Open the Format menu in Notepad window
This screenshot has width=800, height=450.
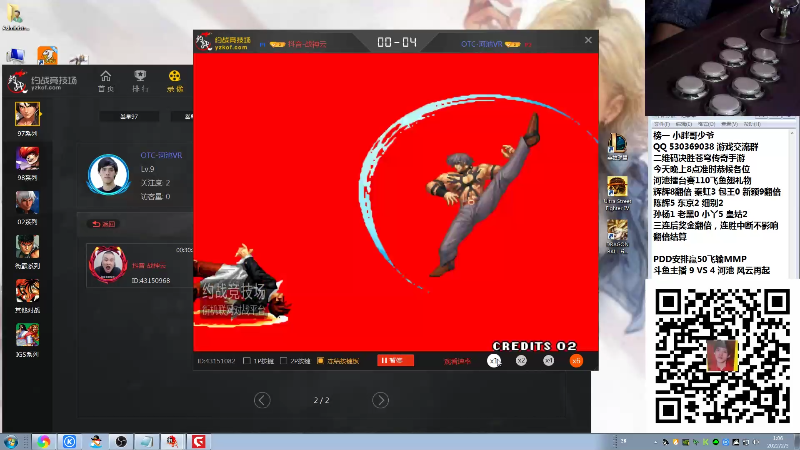706,124
